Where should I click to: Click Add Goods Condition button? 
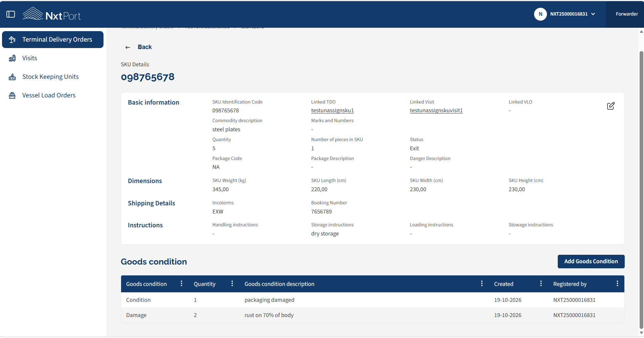(591, 262)
